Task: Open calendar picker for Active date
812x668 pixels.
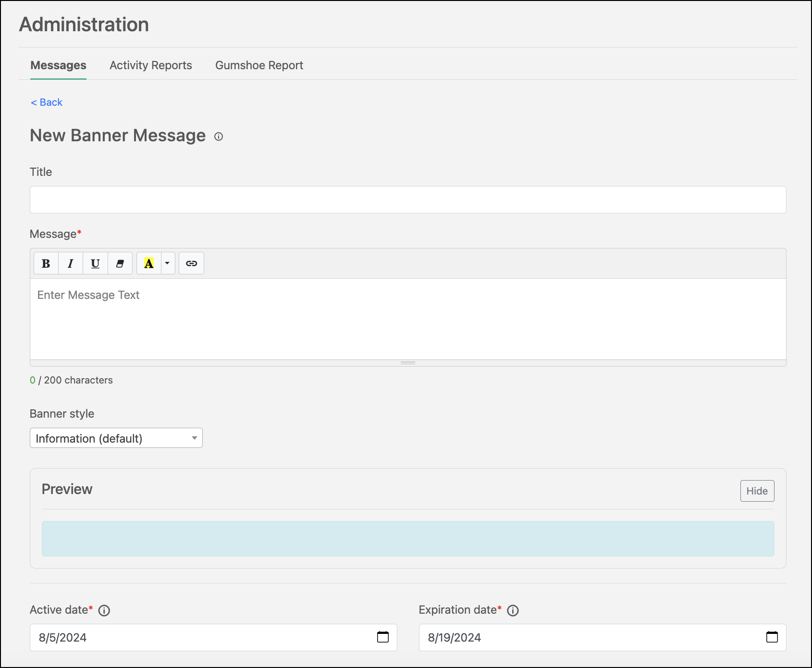Action: [x=383, y=637]
